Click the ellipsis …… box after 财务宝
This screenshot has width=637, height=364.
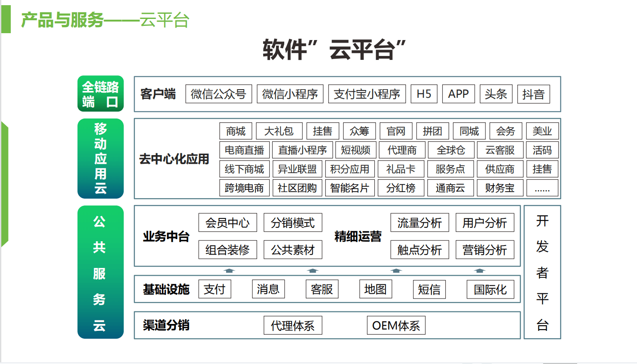click(542, 188)
